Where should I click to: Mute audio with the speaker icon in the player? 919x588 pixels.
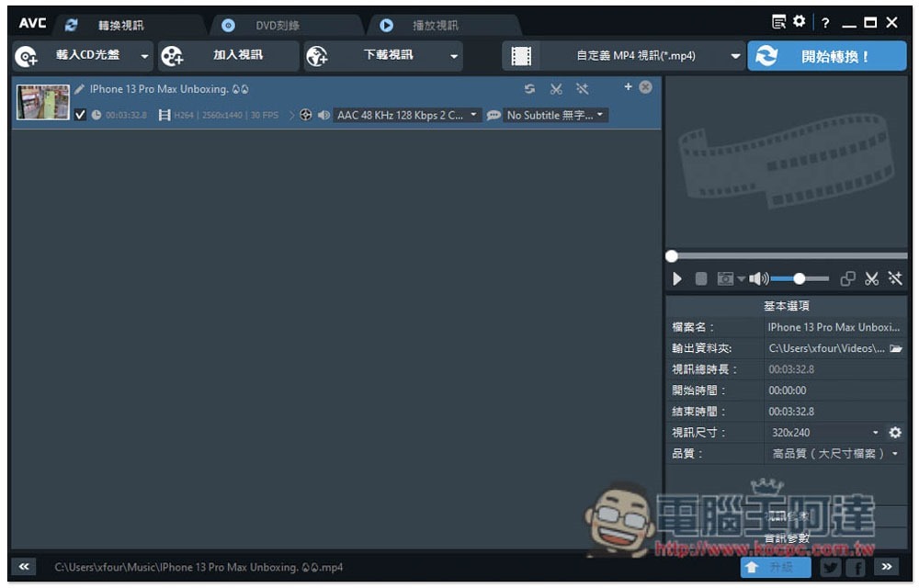[x=758, y=278]
